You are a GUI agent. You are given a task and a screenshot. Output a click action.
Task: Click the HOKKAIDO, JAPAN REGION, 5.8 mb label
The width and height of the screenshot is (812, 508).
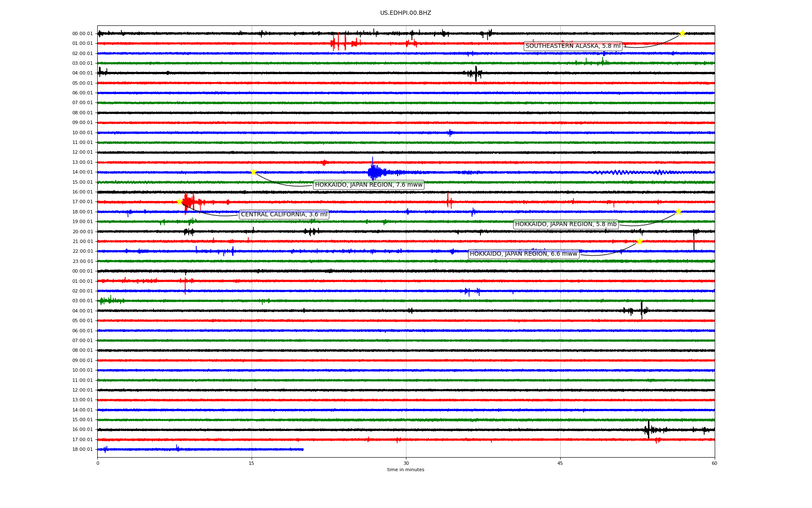(x=565, y=224)
